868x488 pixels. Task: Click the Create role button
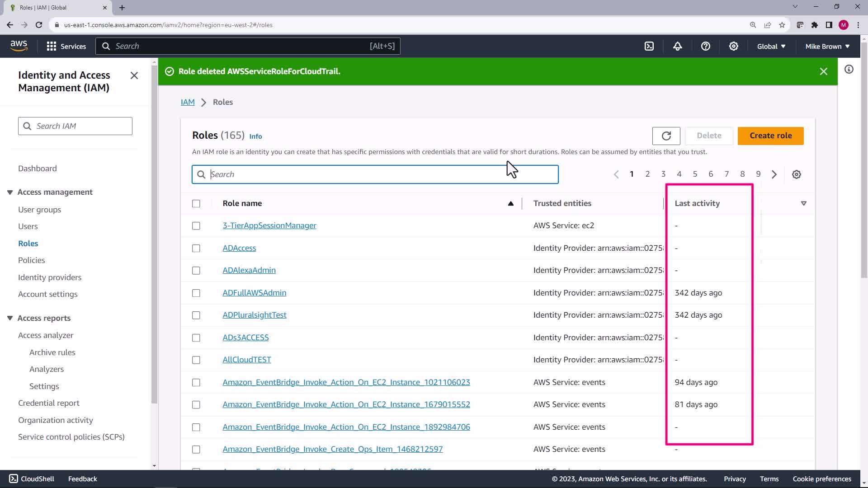click(770, 136)
